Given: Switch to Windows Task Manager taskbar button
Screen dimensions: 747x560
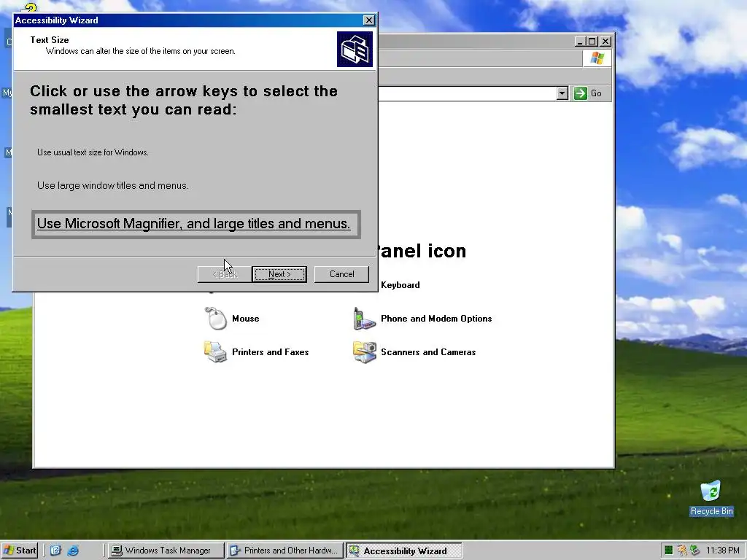Looking at the screenshot, I should tap(166, 551).
